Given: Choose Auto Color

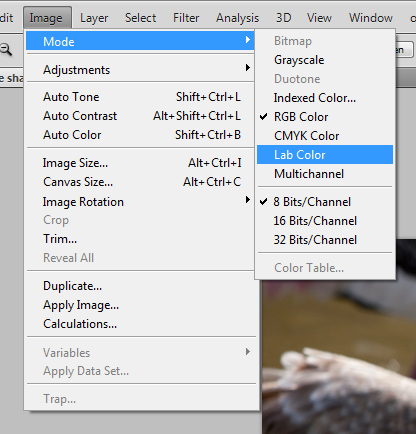Looking at the screenshot, I should pos(140,135).
